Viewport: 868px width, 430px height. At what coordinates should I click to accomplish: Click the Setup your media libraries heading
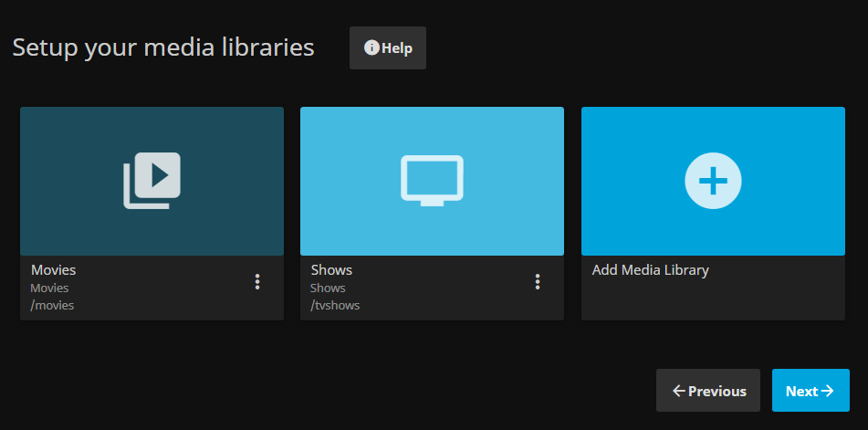[163, 47]
